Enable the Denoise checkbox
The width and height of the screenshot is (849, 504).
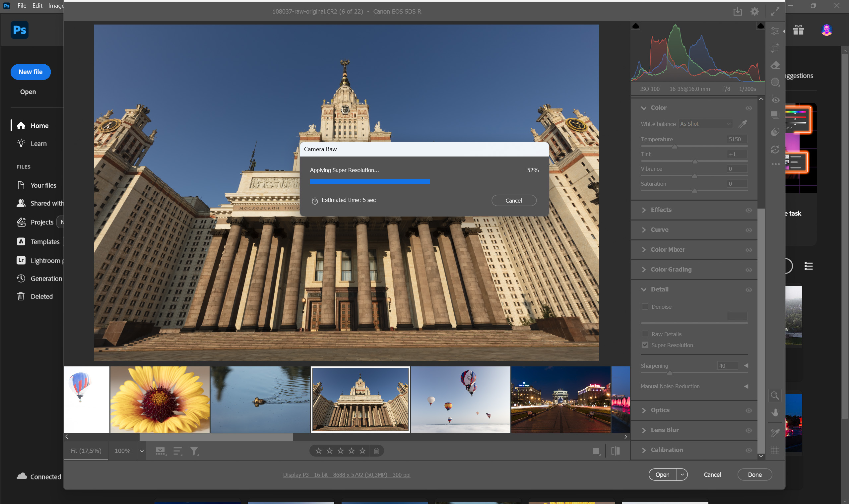pyautogui.click(x=645, y=306)
